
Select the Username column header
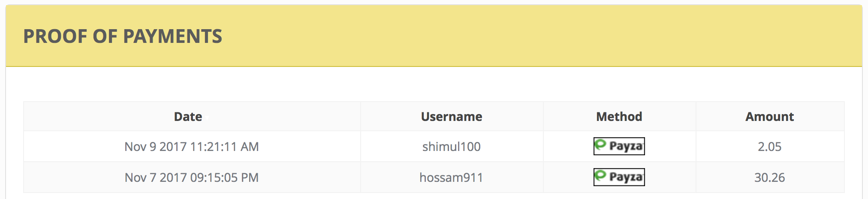(451, 117)
